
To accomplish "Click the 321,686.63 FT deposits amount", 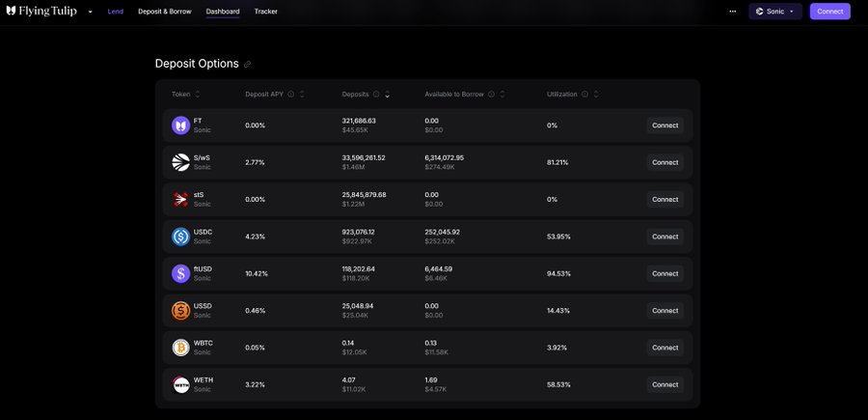I will (x=360, y=121).
